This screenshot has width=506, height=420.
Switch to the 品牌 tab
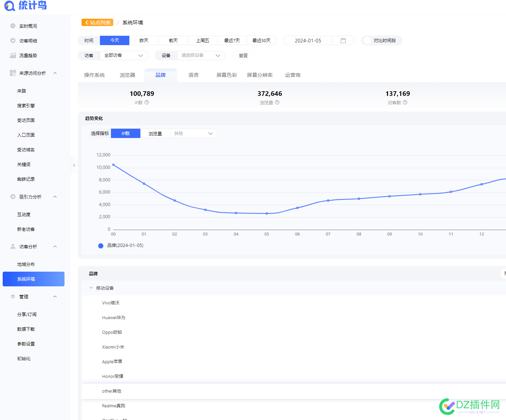click(160, 75)
